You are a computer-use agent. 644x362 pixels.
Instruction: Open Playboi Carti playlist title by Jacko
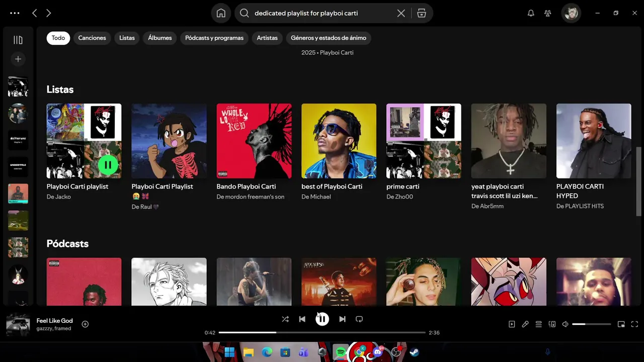77,187
